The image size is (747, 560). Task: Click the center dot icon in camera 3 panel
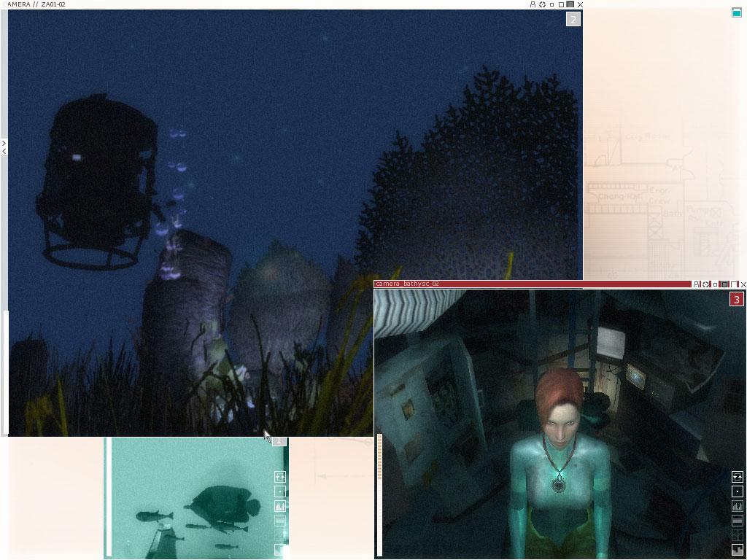click(737, 491)
